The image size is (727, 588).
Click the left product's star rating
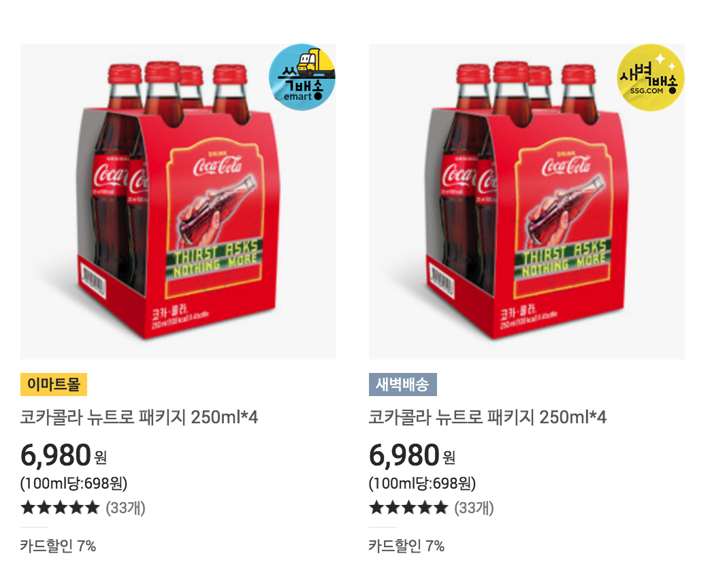click(x=61, y=507)
